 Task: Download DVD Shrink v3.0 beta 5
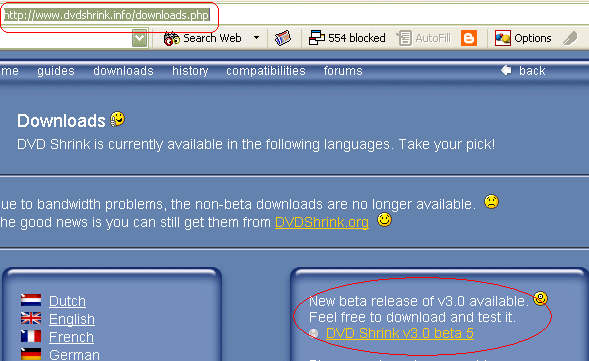pos(400,334)
